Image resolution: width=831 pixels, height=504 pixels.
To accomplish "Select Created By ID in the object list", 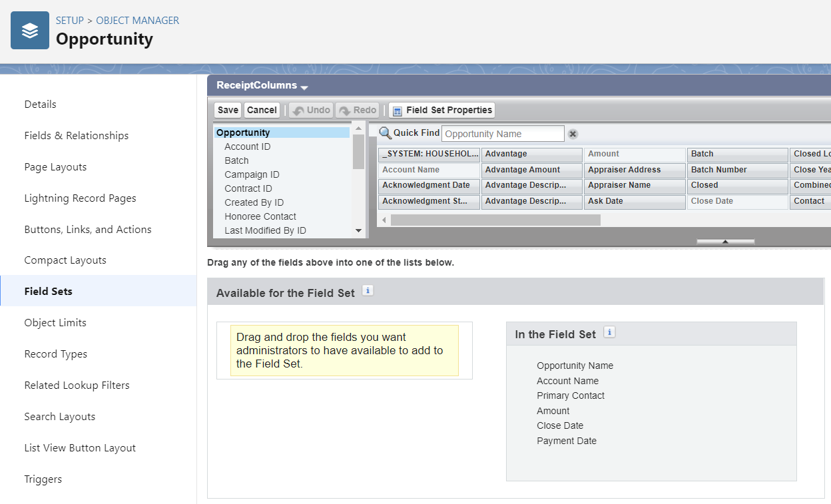I will tap(254, 202).
